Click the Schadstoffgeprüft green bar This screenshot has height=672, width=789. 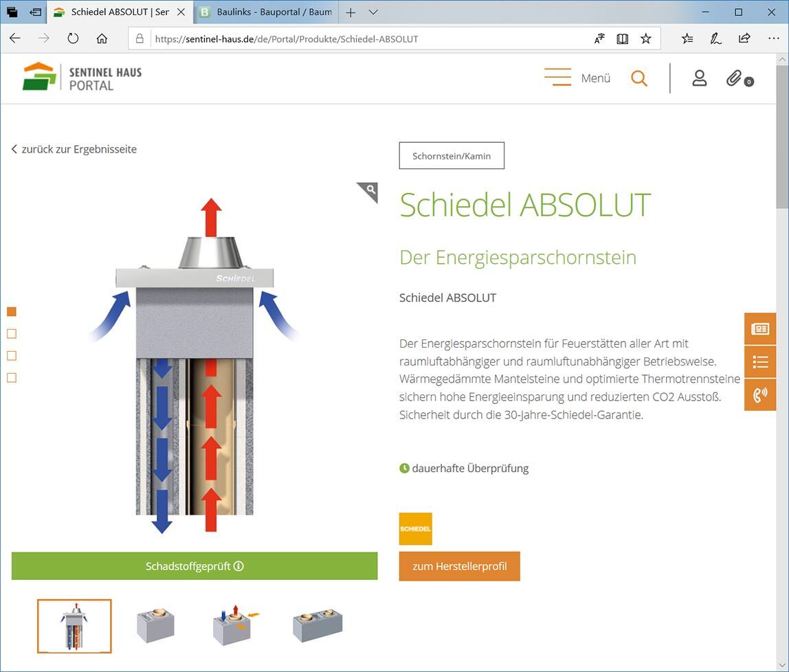(195, 566)
